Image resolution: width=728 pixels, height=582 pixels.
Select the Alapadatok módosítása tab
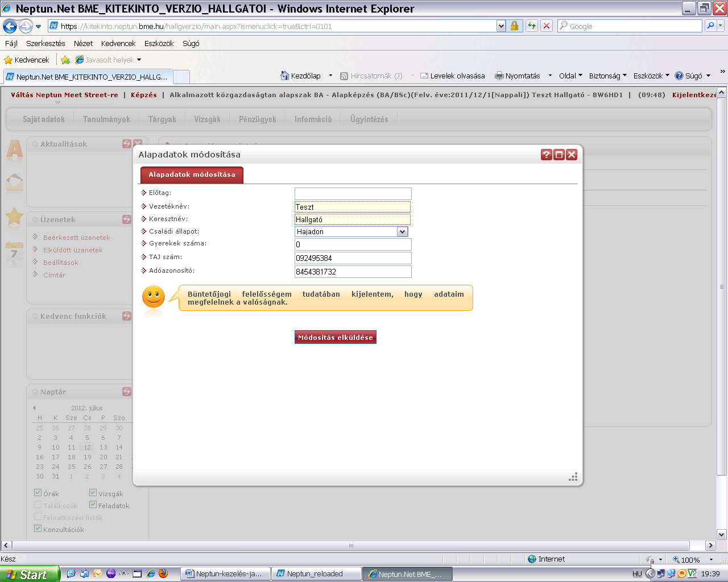(x=192, y=174)
